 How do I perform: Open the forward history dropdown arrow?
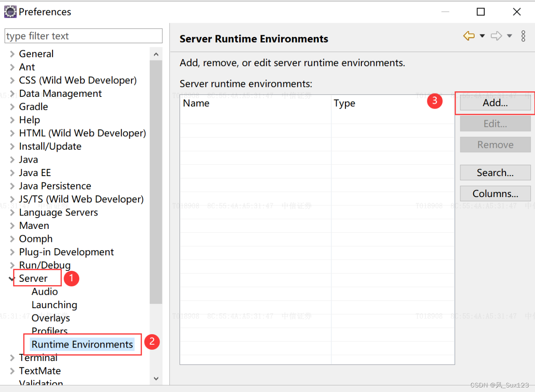(x=509, y=36)
